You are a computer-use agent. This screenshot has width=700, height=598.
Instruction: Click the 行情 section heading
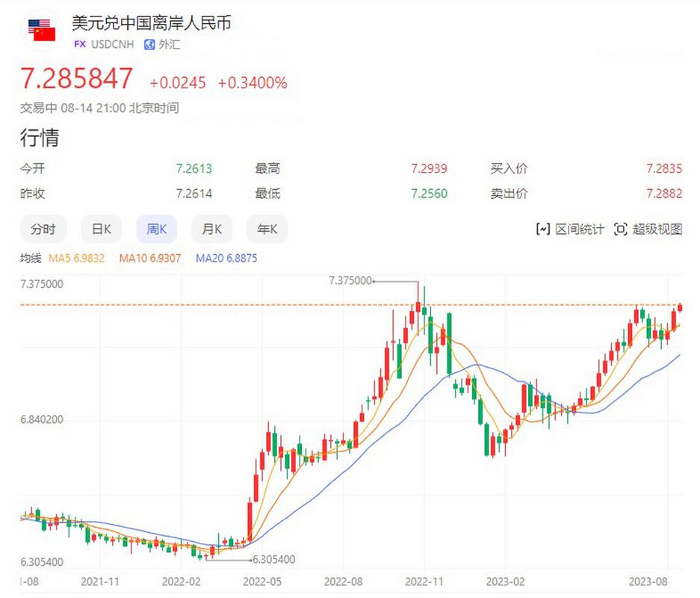[40, 137]
